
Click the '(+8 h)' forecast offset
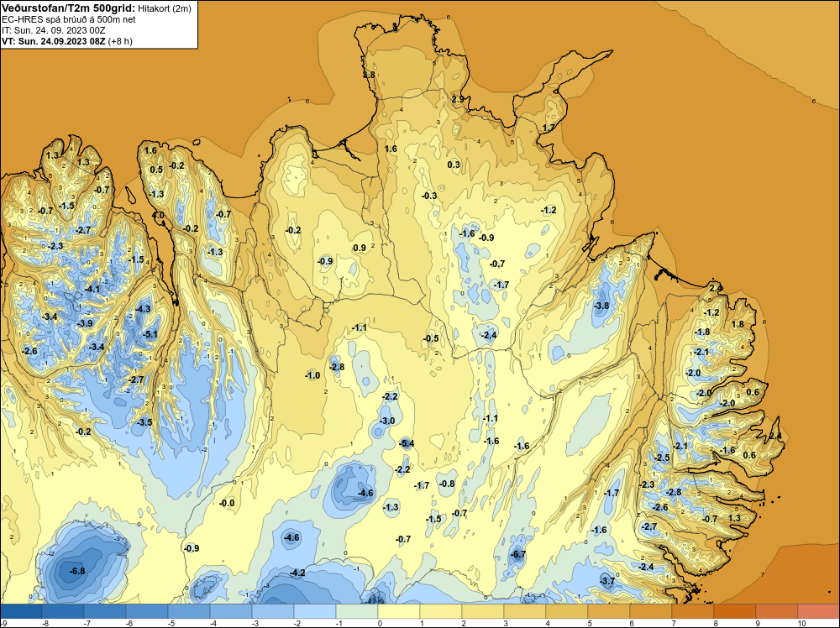coord(120,41)
